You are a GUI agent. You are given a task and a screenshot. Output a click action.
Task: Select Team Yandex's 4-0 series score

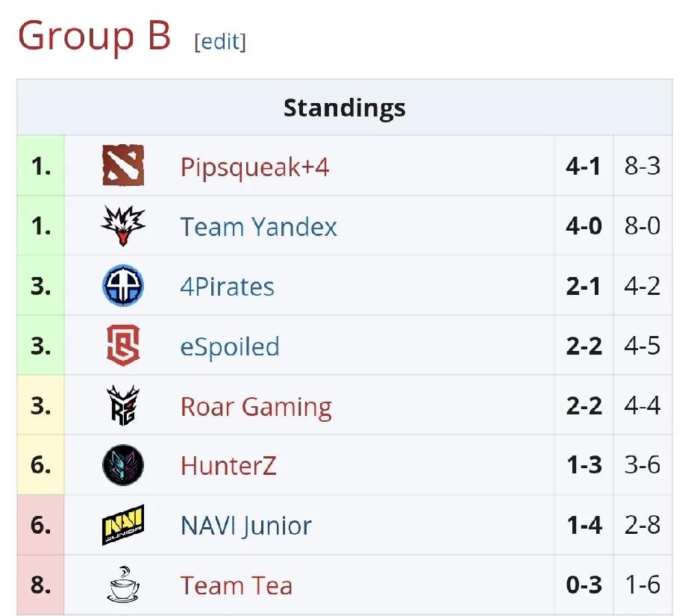pyautogui.click(x=584, y=226)
